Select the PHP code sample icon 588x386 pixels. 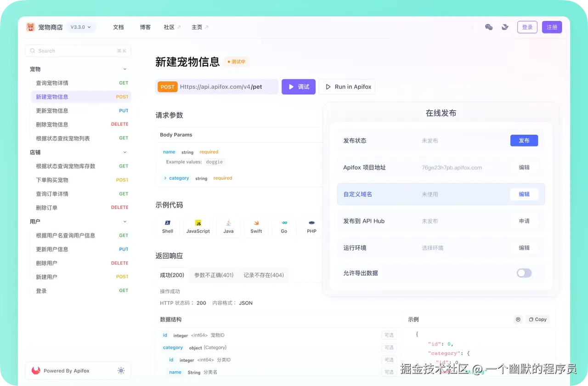coord(311,227)
